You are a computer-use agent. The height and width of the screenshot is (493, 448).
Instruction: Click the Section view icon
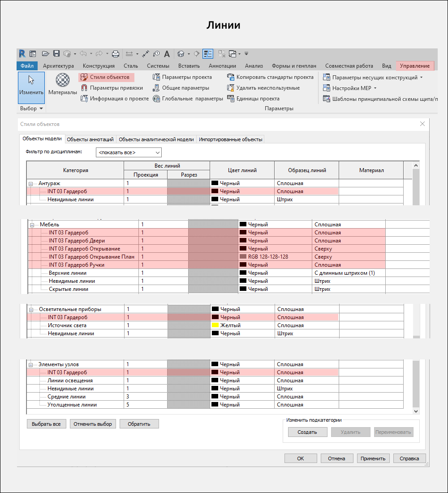(x=197, y=54)
